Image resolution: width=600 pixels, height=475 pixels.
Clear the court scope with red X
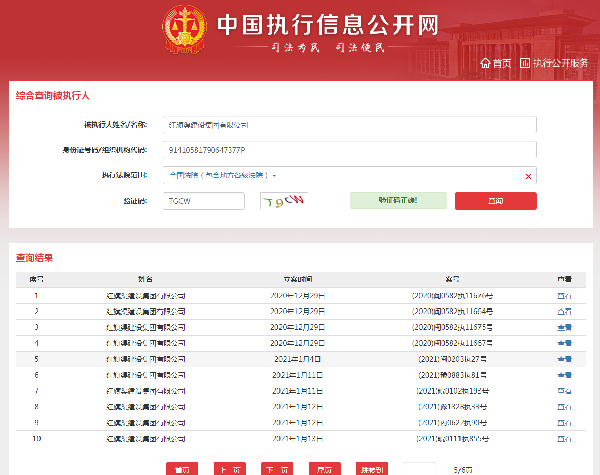click(x=528, y=176)
